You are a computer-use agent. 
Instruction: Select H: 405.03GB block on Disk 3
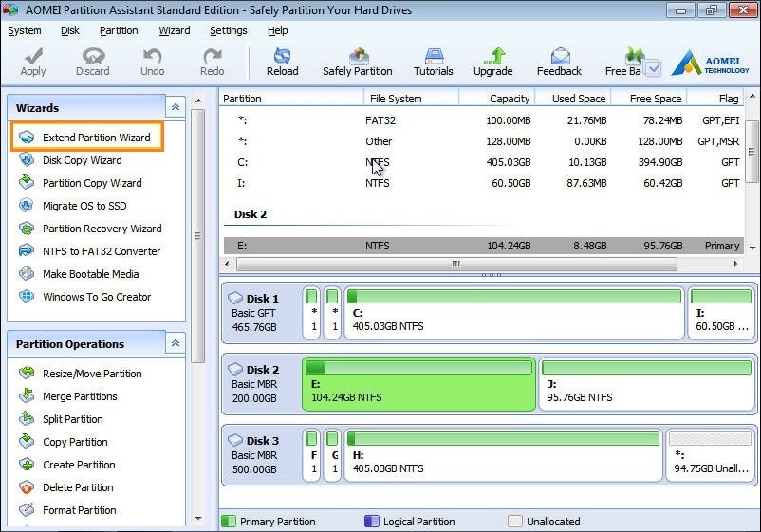503,455
